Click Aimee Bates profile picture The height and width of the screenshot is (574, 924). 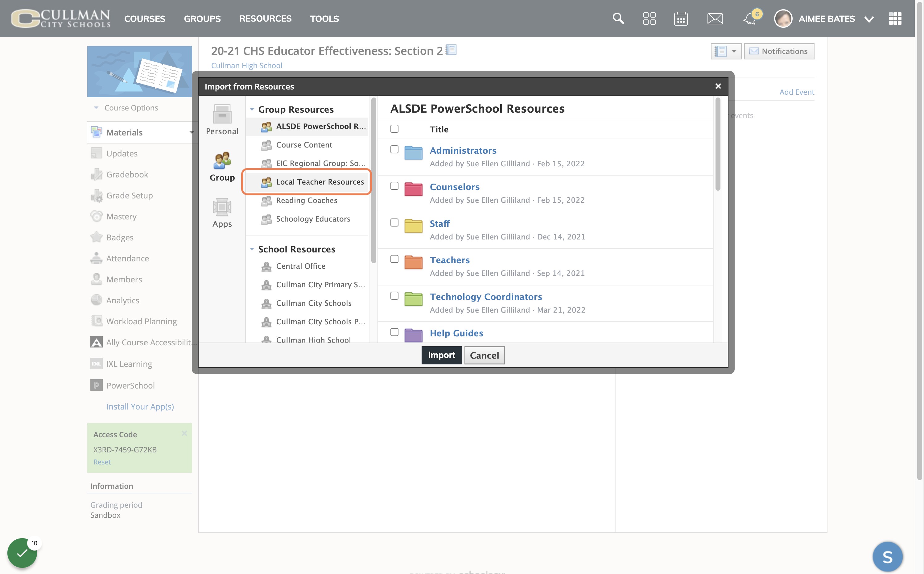point(783,18)
